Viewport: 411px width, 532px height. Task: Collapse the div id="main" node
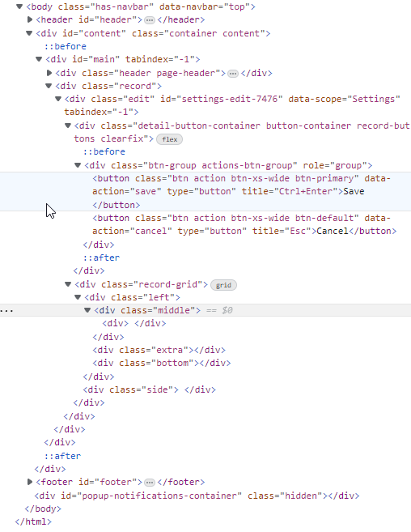tap(39, 59)
